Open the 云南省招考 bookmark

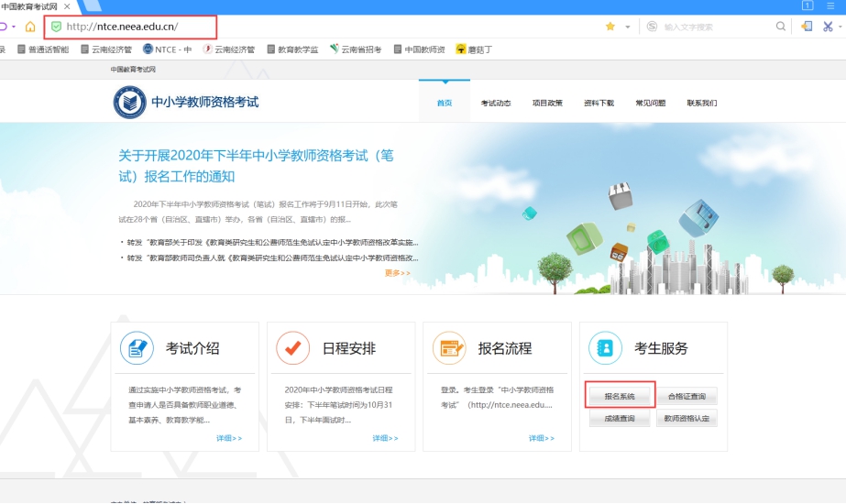[356, 49]
